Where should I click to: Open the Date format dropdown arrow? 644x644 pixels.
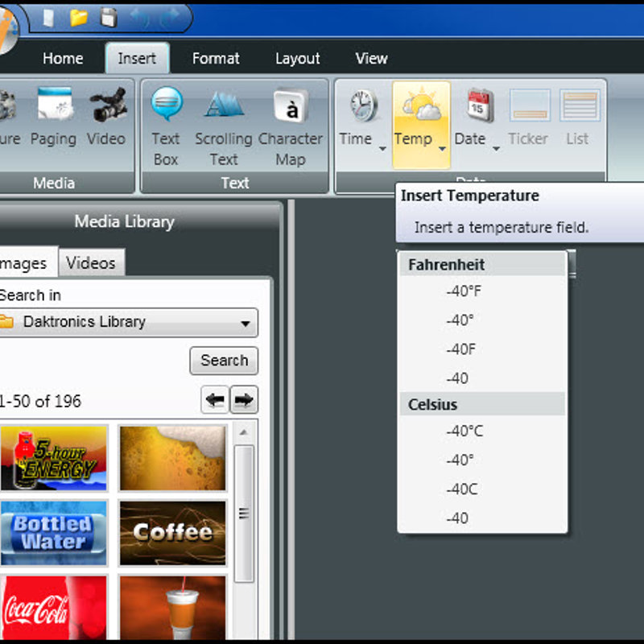(496, 148)
